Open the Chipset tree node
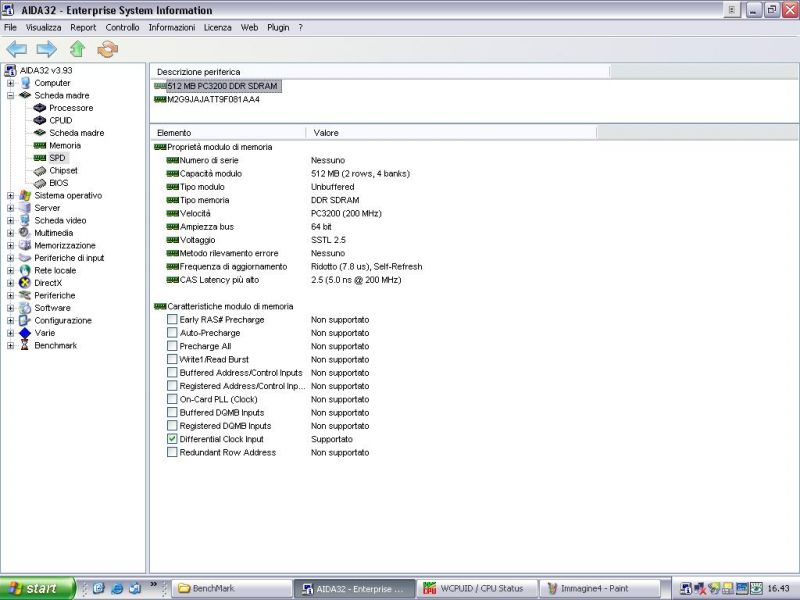800x600 pixels. click(x=63, y=170)
